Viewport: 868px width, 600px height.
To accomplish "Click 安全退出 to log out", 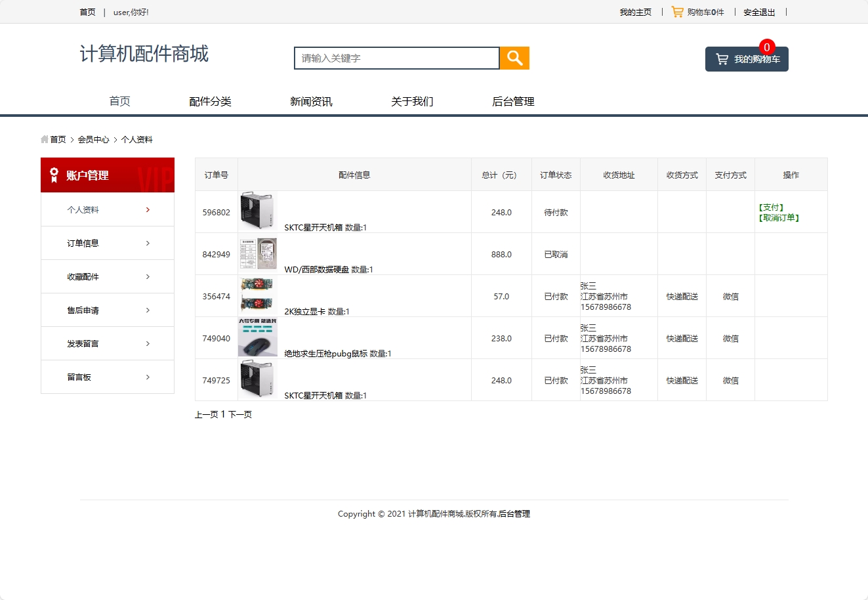I will [x=758, y=11].
